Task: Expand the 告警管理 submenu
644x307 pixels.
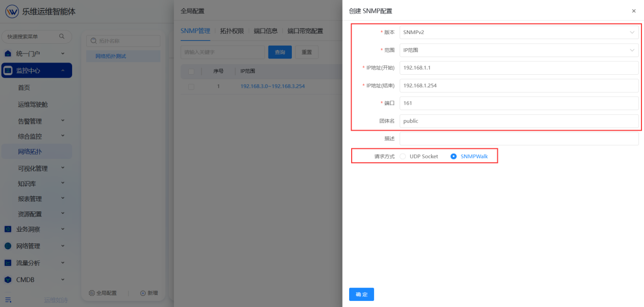Action: [63, 121]
